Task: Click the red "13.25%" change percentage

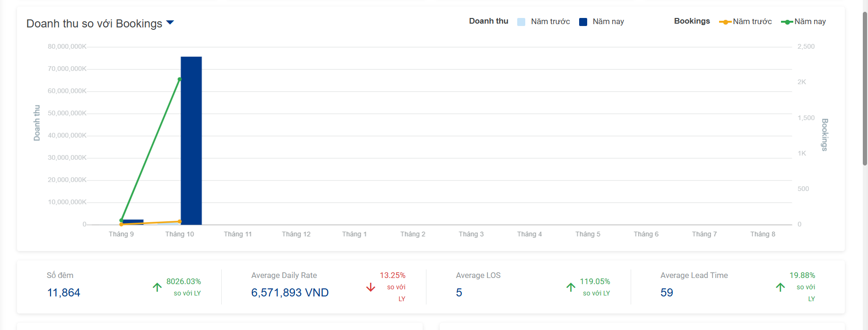Action: (392, 275)
